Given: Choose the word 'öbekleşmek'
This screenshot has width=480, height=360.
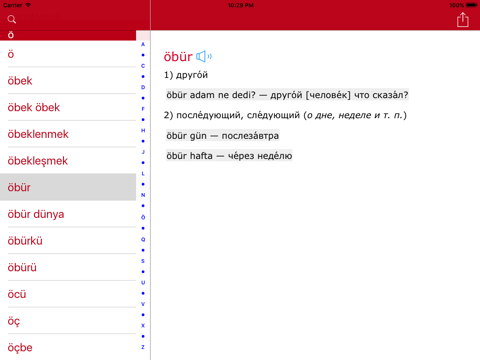Looking at the screenshot, I should (x=68, y=161).
